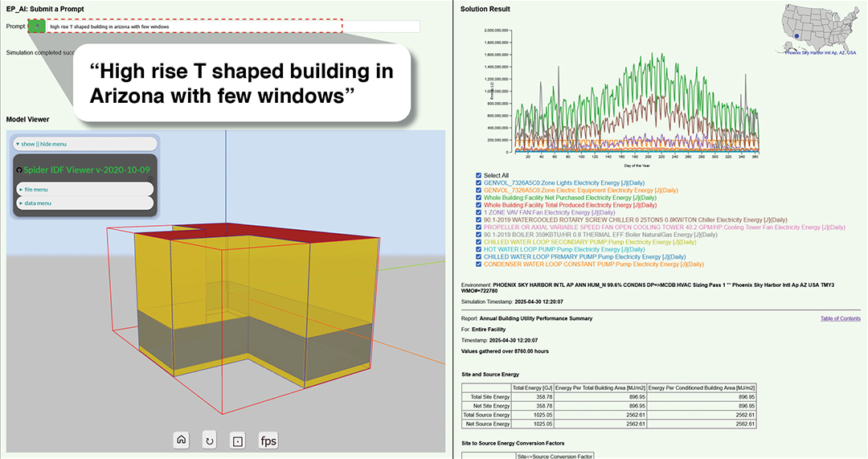Expand the file menu section
Image resolution: width=868 pixels, height=459 pixels.
pyautogui.click(x=36, y=189)
